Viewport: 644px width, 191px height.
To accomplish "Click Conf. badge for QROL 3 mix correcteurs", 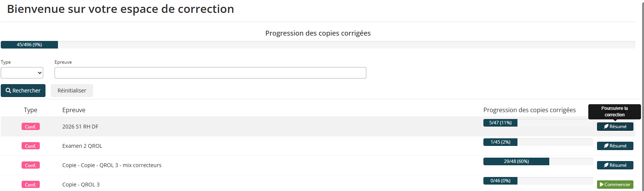I will point(31,165).
